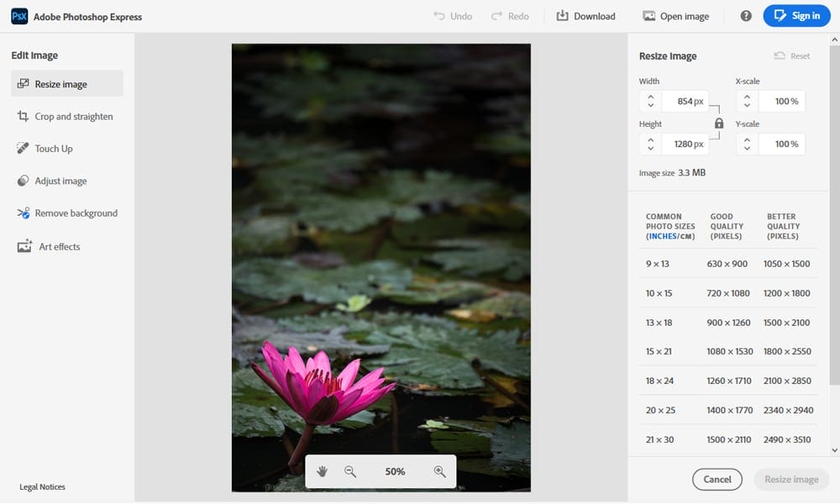
Task: Cancel the resize operation
Action: 717,479
